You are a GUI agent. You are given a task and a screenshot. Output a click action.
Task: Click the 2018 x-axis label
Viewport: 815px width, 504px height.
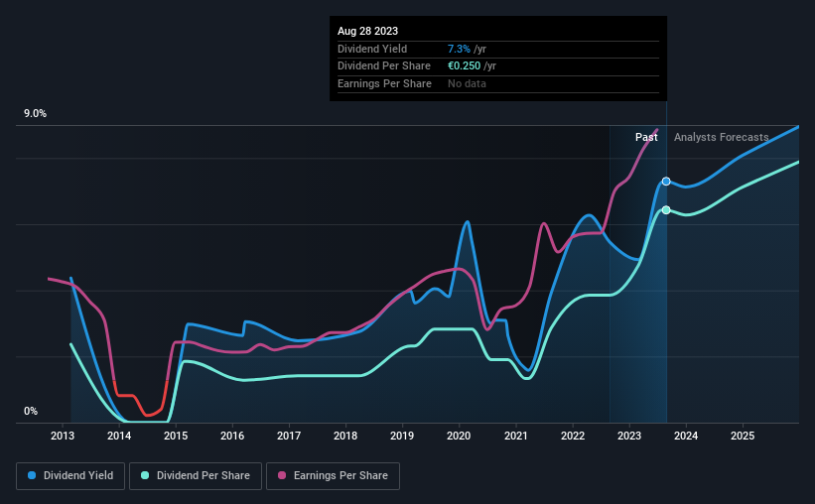tap(345, 436)
